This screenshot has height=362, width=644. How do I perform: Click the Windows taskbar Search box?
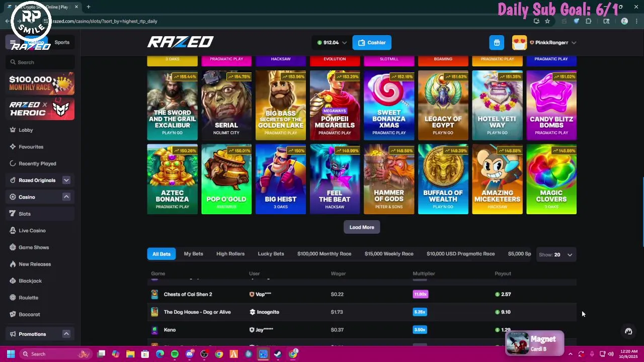click(55, 354)
